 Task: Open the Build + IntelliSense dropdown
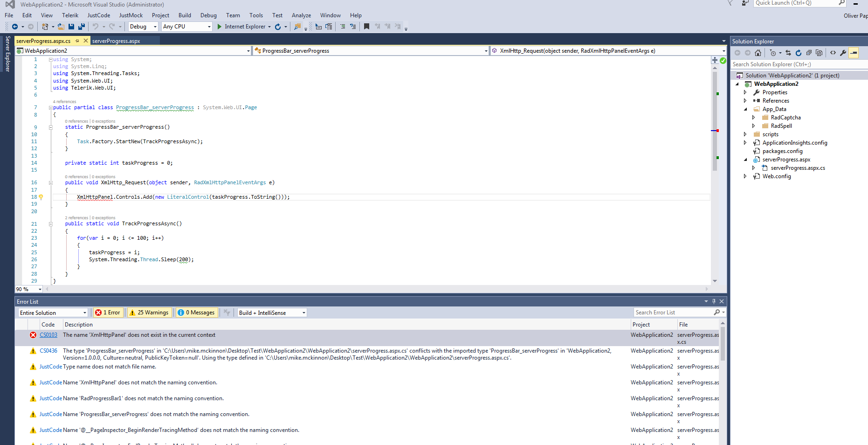pos(272,313)
